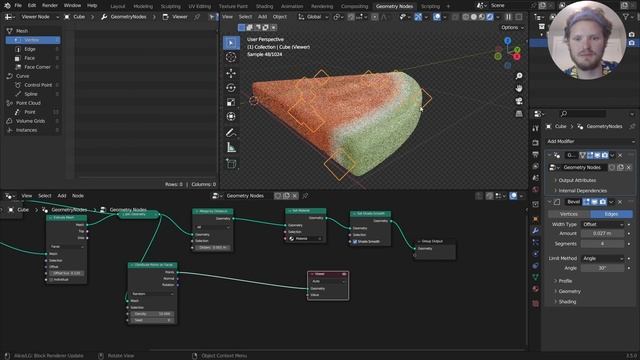Open the Output properties tab icon
Image resolution: width=640 pixels, height=360 pixels.
(536, 155)
